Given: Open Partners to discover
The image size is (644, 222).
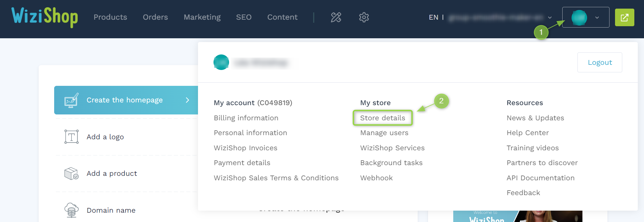Looking at the screenshot, I should pos(542,163).
